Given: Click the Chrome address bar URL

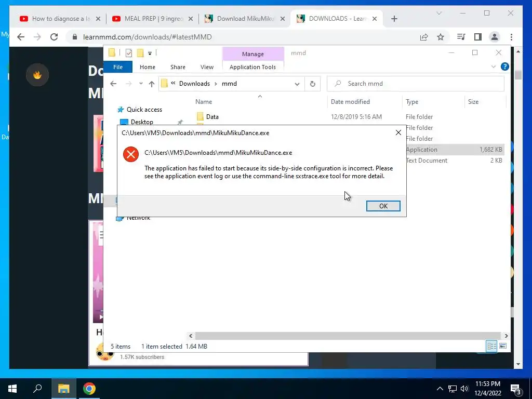Looking at the screenshot, I should click(x=147, y=37).
